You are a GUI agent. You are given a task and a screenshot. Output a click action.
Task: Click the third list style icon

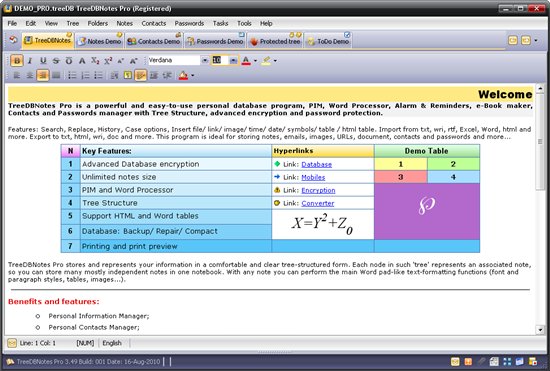(x=99, y=75)
